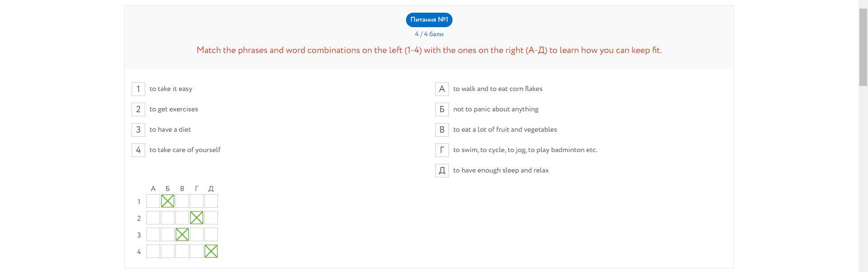868x272 pixels.
Task: Click the page vertical scrollbar thumb
Action: click(863, 46)
